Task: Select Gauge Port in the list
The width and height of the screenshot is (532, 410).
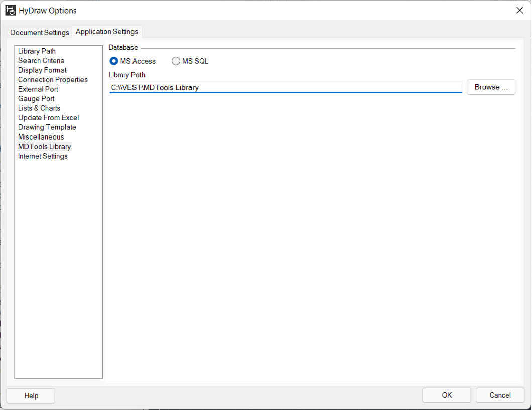Action: (36, 98)
